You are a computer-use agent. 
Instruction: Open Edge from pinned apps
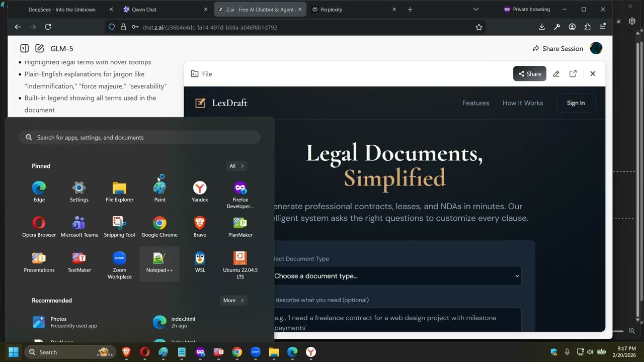coord(39,192)
